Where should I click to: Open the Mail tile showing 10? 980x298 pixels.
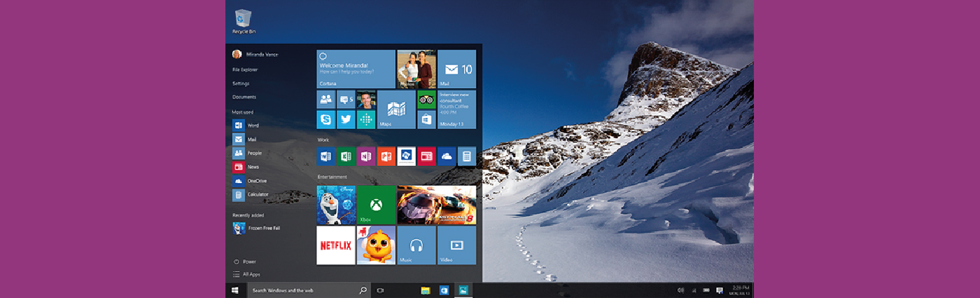(456, 69)
